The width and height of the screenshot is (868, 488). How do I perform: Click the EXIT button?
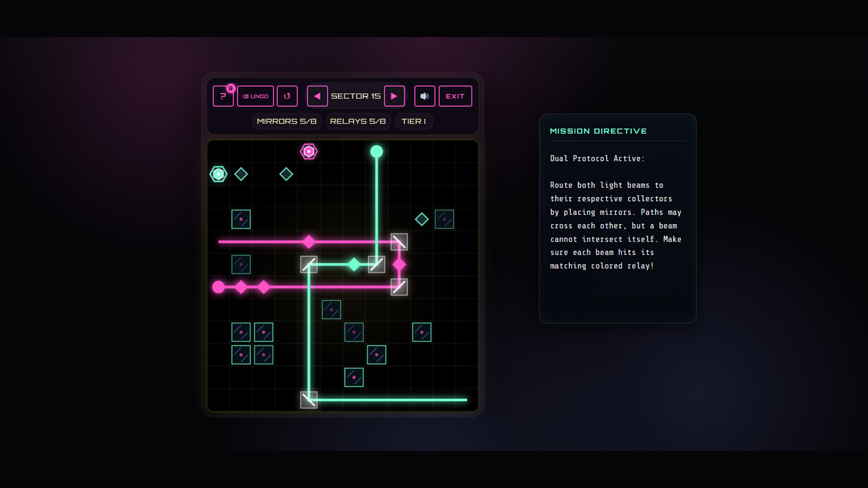[x=455, y=96]
